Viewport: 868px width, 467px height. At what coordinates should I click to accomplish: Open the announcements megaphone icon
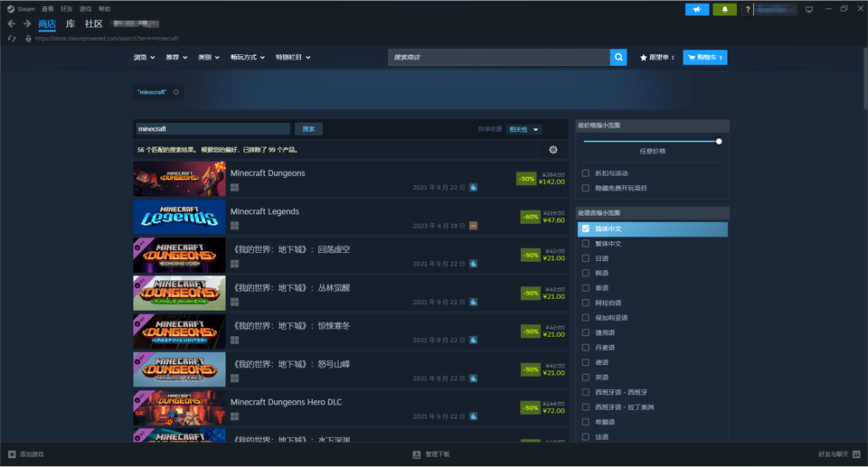coord(697,9)
